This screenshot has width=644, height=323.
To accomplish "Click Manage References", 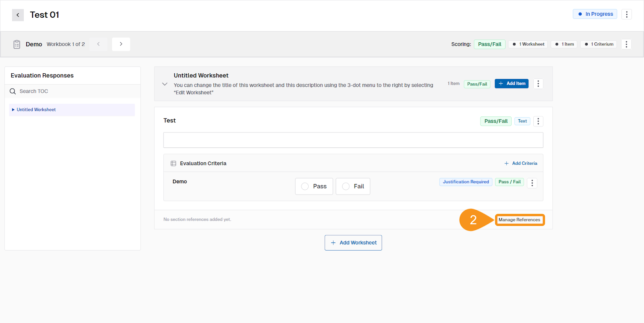I will click(519, 220).
